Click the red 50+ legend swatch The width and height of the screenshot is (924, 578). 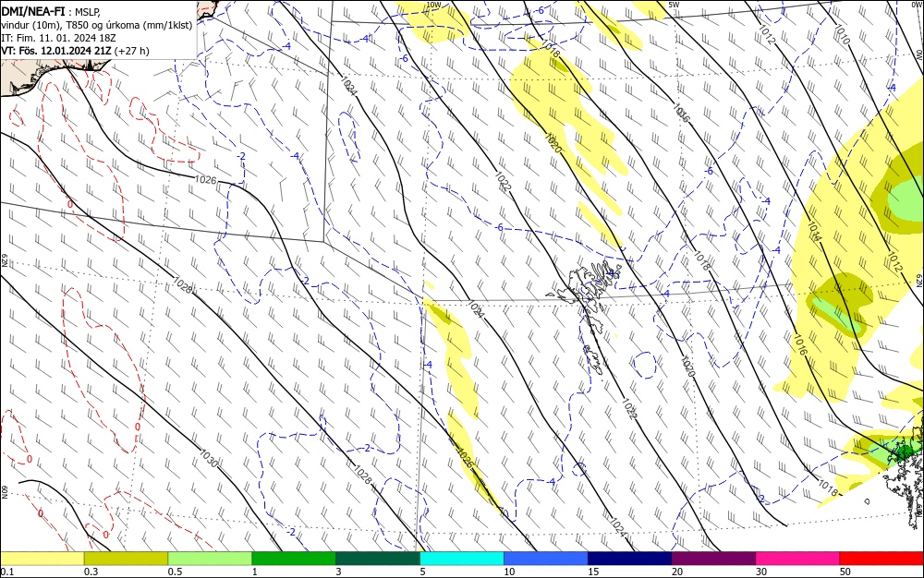[x=881, y=559]
